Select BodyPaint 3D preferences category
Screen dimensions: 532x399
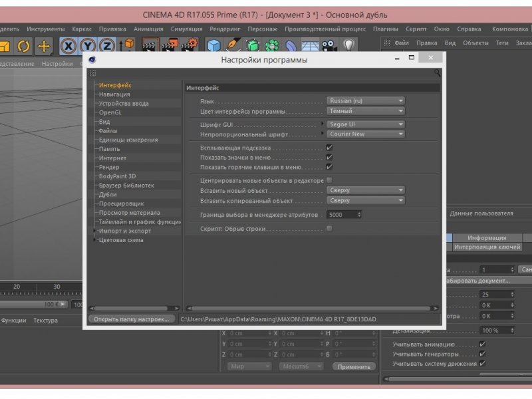point(117,176)
